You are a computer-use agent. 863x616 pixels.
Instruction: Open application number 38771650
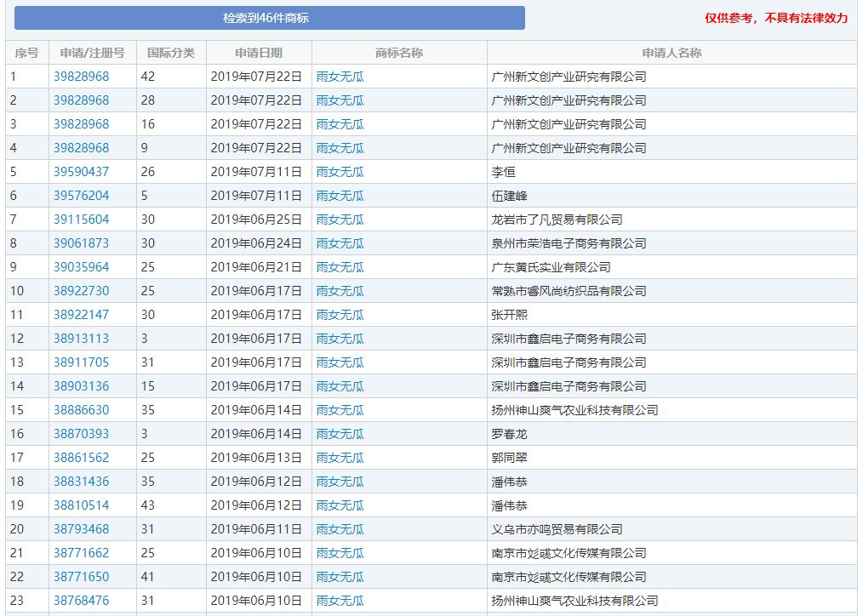[82, 576]
